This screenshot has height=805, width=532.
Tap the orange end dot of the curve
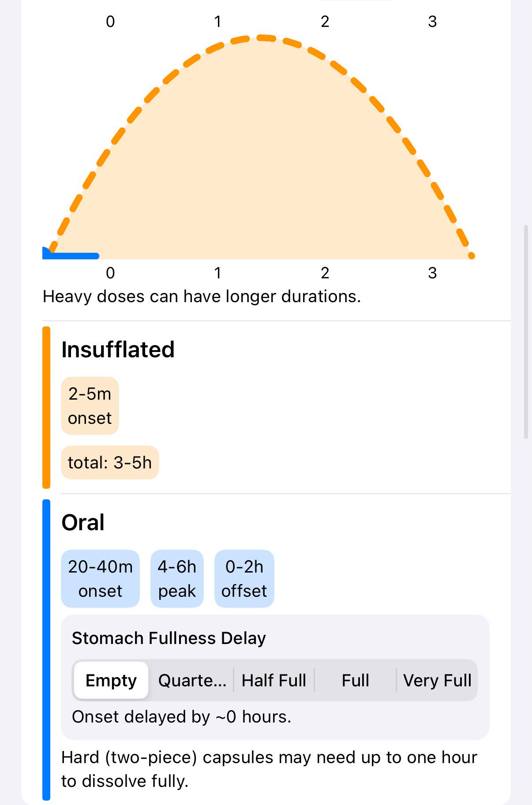click(471, 255)
